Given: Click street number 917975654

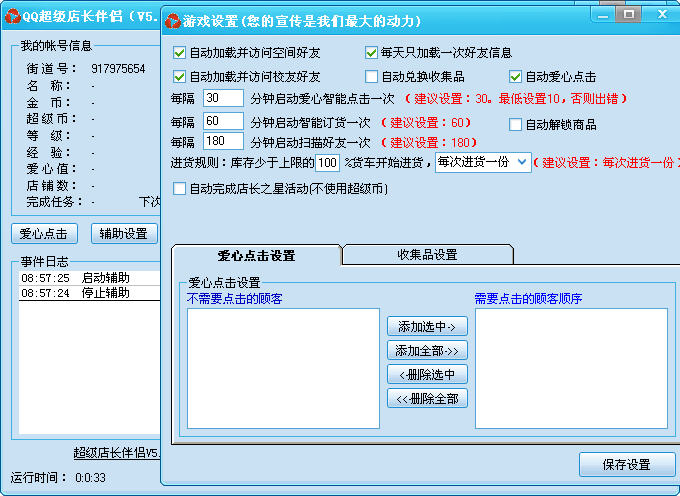Looking at the screenshot, I should 118,69.
